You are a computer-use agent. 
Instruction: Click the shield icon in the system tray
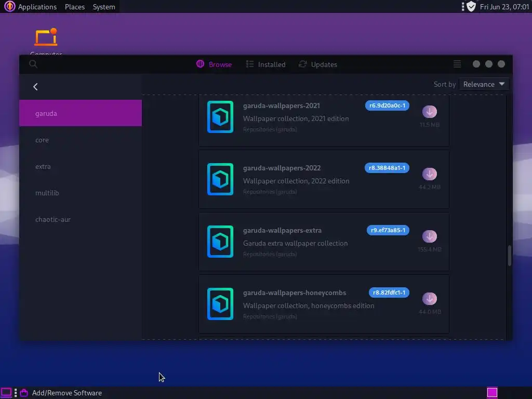(471, 6)
